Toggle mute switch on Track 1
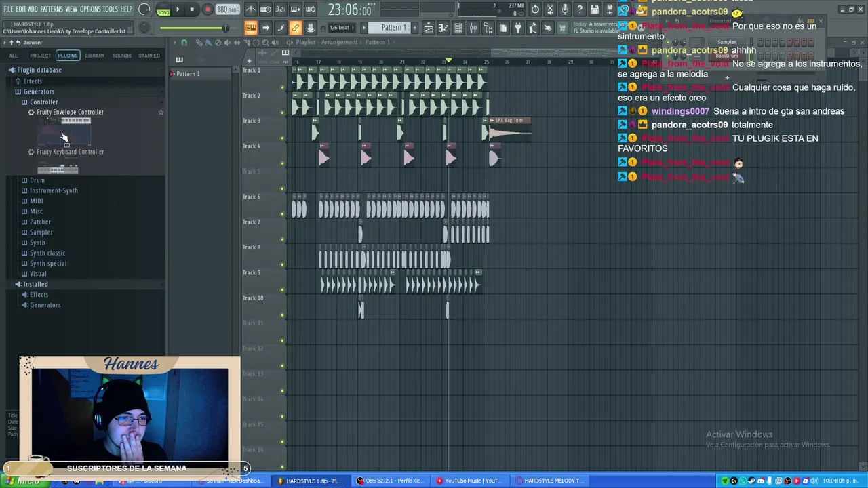The width and height of the screenshot is (868, 488). click(283, 87)
